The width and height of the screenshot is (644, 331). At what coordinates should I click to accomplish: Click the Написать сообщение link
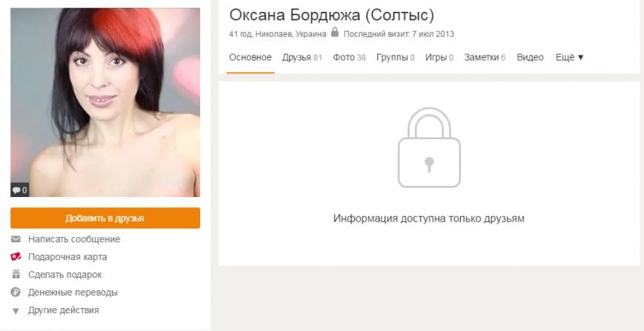[x=74, y=239]
